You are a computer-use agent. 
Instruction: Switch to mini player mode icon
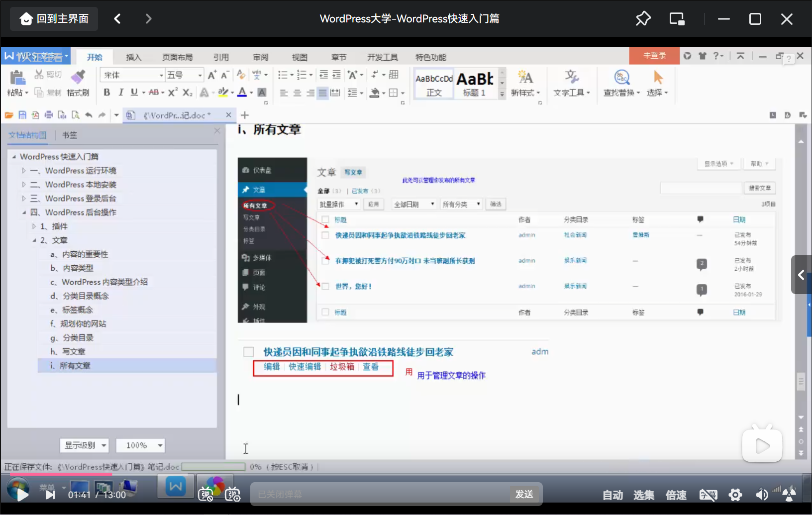tap(677, 19)
